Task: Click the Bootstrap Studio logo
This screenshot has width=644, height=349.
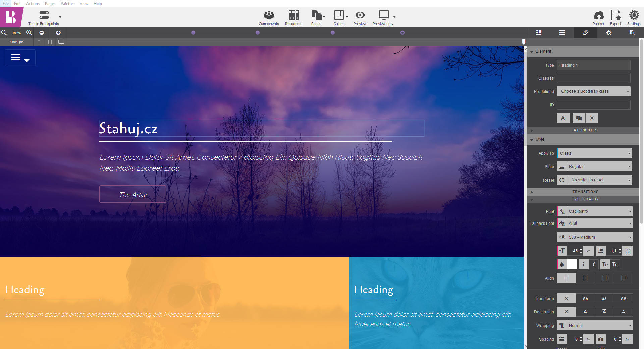Action: click(x=11, y=17)
